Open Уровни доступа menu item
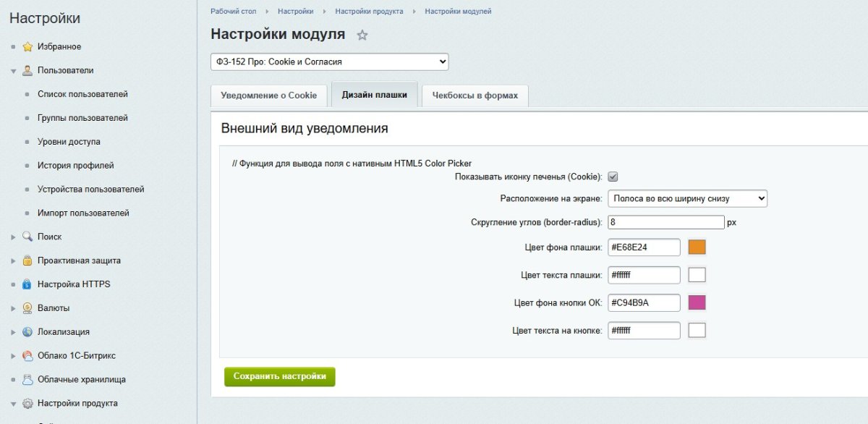This screenshot has width=868, height=424. tap(69, 142)
